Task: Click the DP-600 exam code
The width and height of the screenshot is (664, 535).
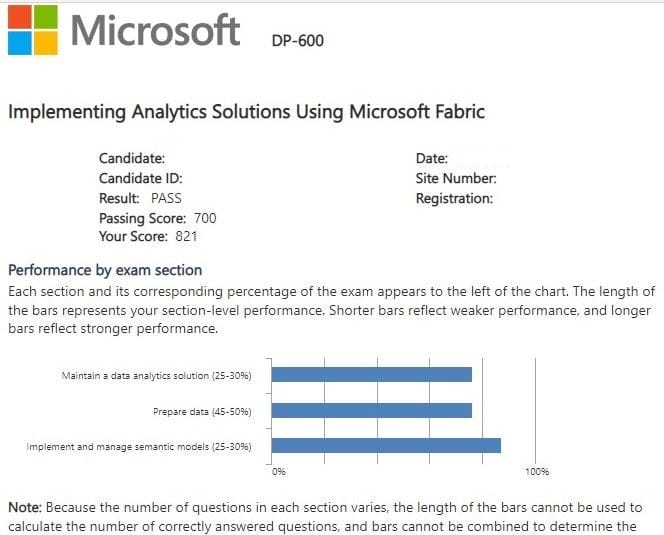Action: point(298,41)
